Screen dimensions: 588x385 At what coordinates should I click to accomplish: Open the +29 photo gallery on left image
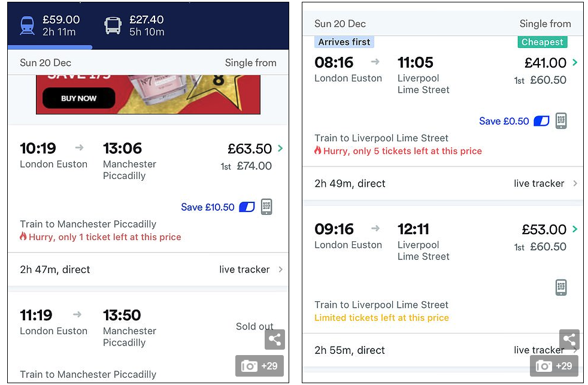(x=259, y=366)
